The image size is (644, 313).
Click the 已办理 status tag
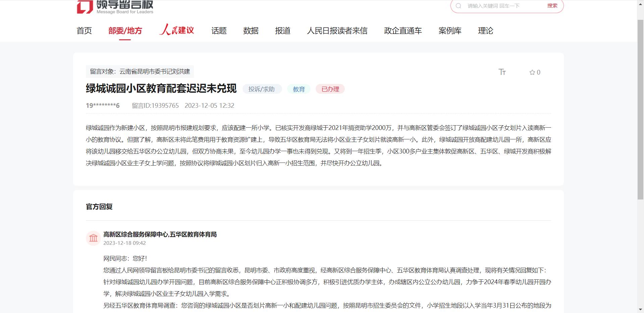(330, 89)
